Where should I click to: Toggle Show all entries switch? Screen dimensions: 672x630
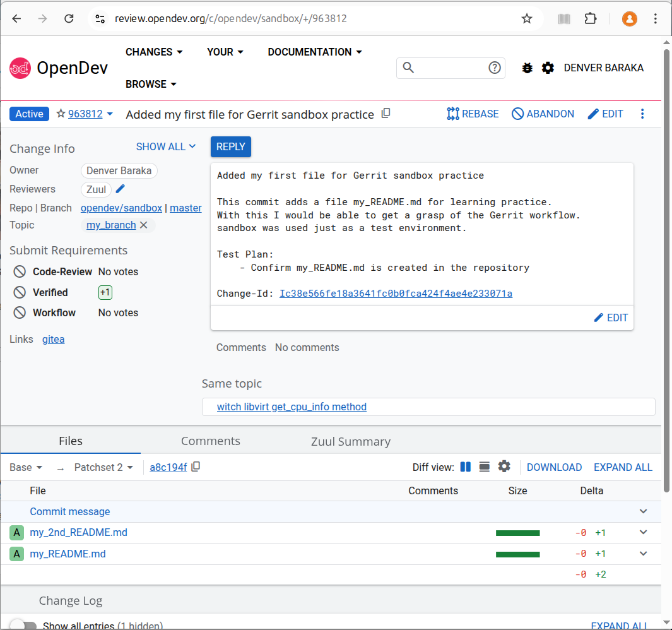click(x=23, y=625)
